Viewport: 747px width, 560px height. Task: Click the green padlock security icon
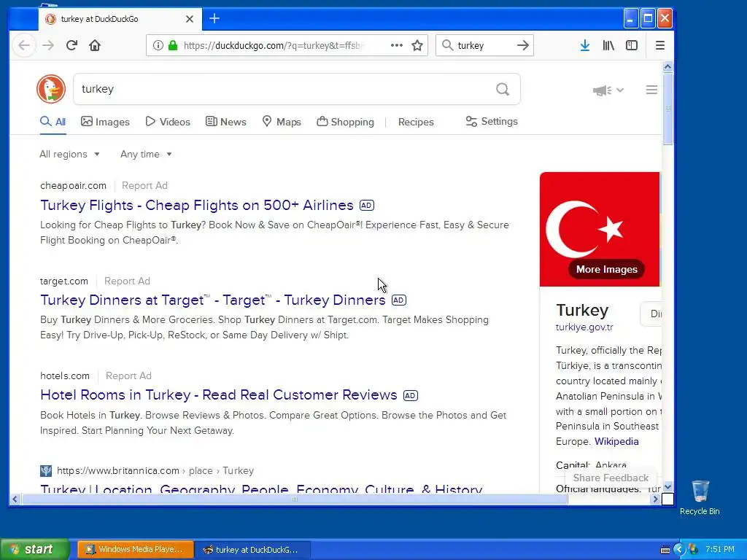[173, 45]
